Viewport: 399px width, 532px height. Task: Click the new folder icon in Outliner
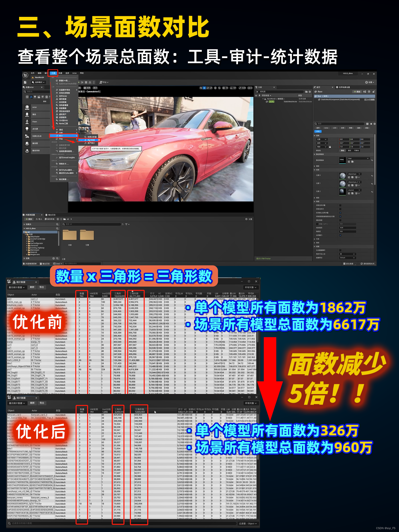[306, 92]
